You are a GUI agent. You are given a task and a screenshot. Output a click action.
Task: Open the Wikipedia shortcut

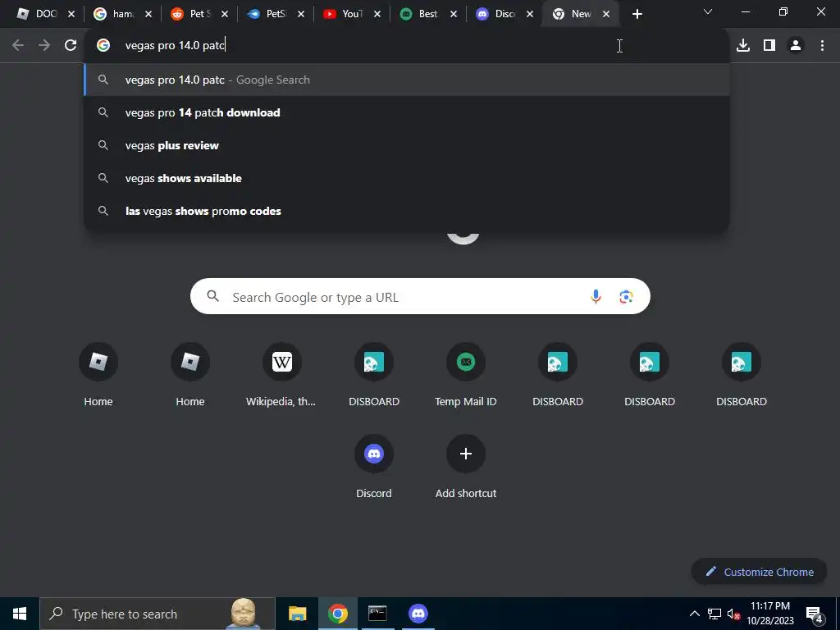[x=282, y=375]
